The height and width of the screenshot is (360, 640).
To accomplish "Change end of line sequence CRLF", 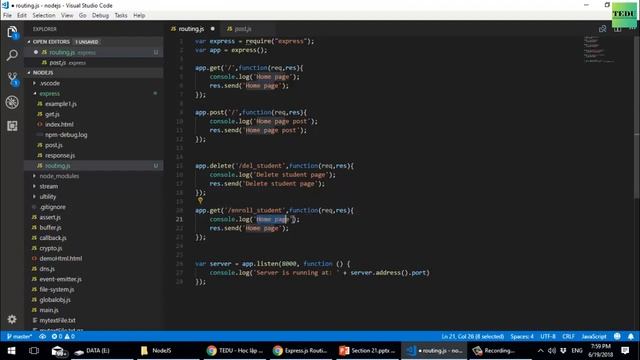I will tap(568, 336).
